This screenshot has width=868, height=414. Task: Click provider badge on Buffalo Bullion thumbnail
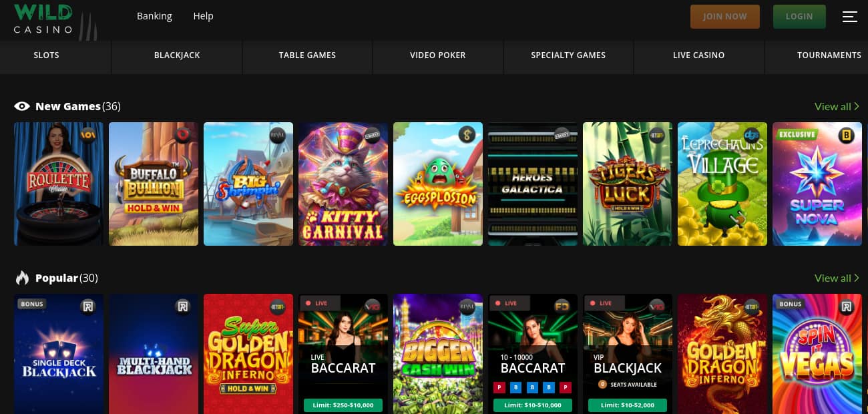tap(182, 134)
